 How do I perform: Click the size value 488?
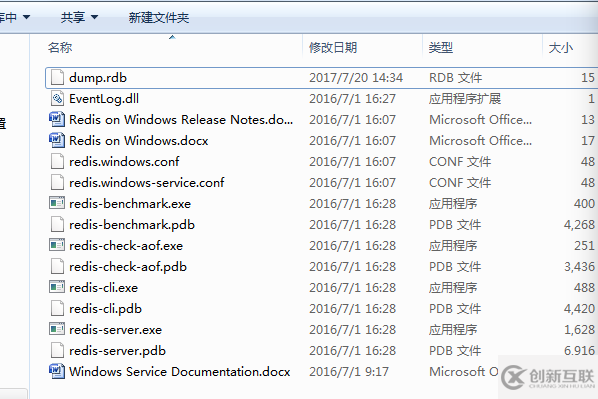point(584,288)
